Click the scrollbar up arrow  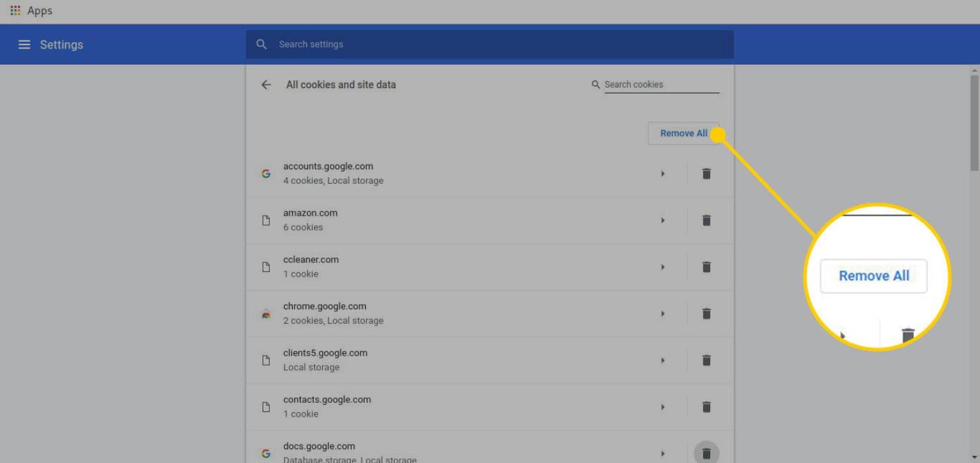(x=975, y=69)
